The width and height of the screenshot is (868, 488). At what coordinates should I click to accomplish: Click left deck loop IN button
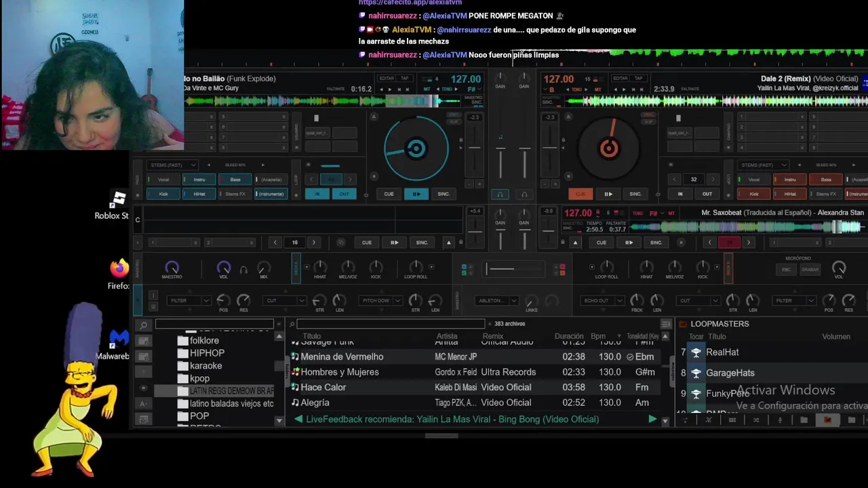pyautogui.click(x=317, y=194)
